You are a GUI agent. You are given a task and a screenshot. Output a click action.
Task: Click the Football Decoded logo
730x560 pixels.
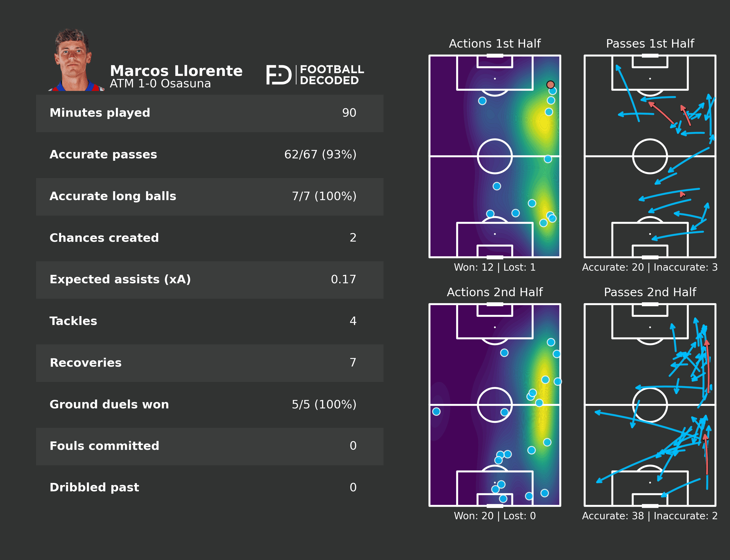(315, 75)
